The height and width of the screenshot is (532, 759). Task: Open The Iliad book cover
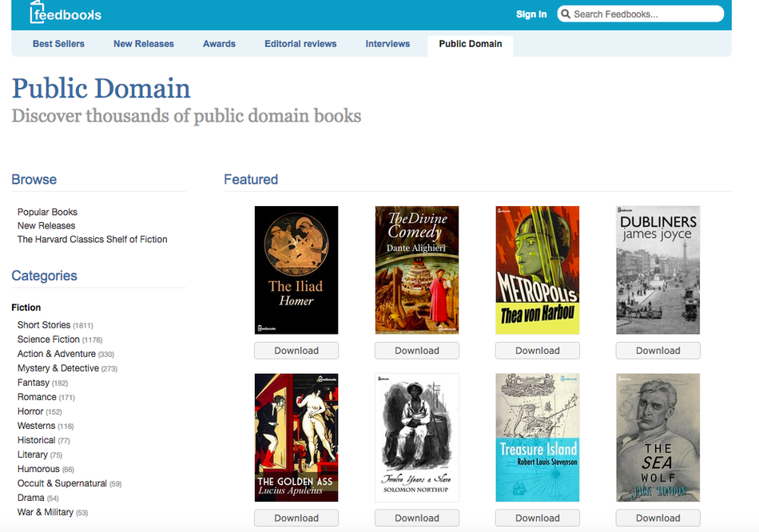tap(296, 270)
